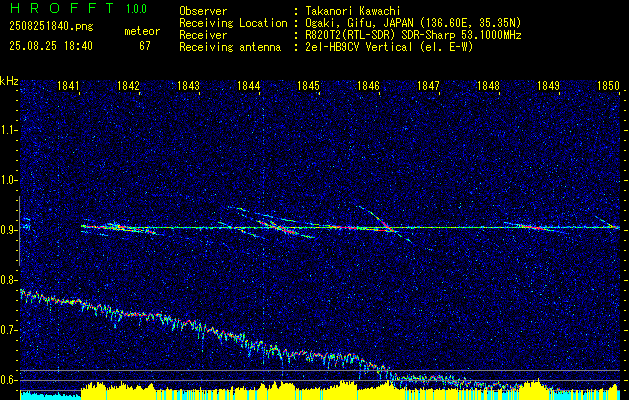The height and width of the screenshot is (400, 629).
Task: Click the Ogaki, Gifu, JAPAN location text
Action: (x=413, y=23)
